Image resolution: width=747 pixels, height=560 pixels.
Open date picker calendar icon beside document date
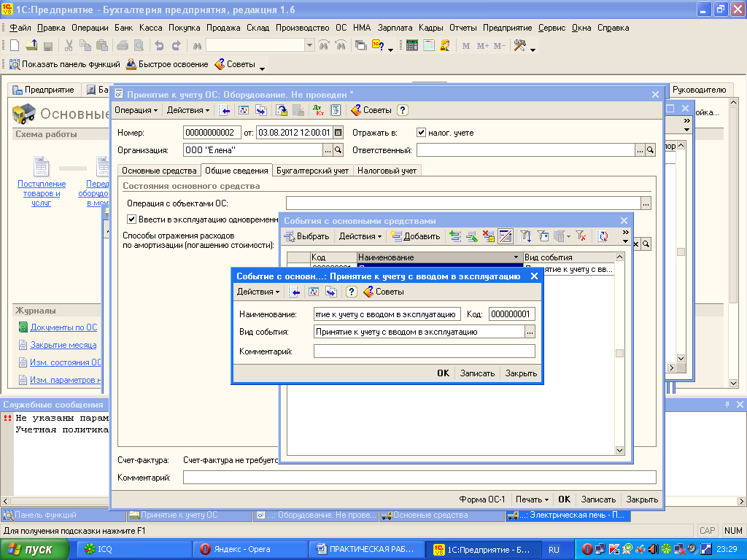(x=338, y=133)
